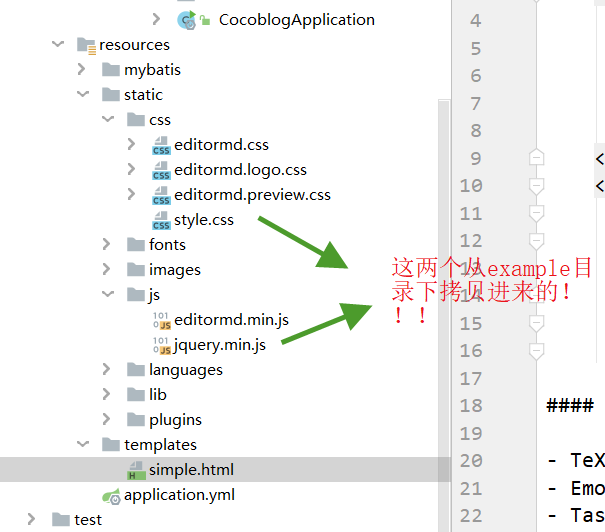The width and height of the screenshot is (605, 532).
Task: Select the style.css file name
Action: (204, 220)
